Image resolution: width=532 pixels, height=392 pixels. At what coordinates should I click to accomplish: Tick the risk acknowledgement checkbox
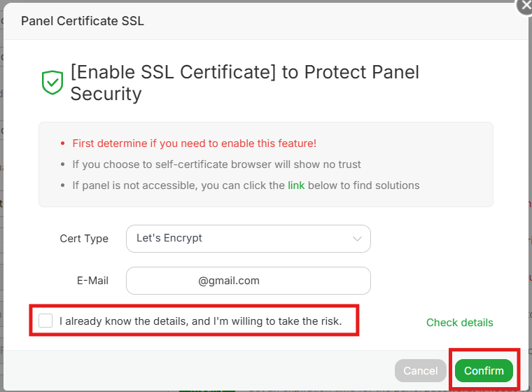point(45,321)
